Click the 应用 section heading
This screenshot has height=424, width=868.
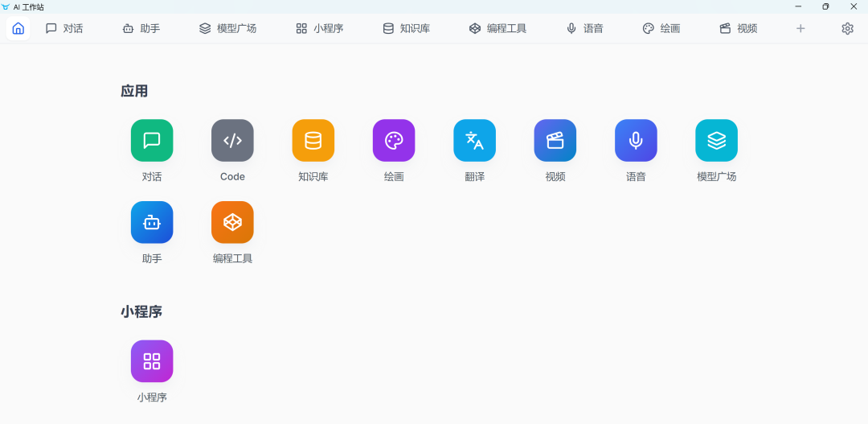coord(134,91)
